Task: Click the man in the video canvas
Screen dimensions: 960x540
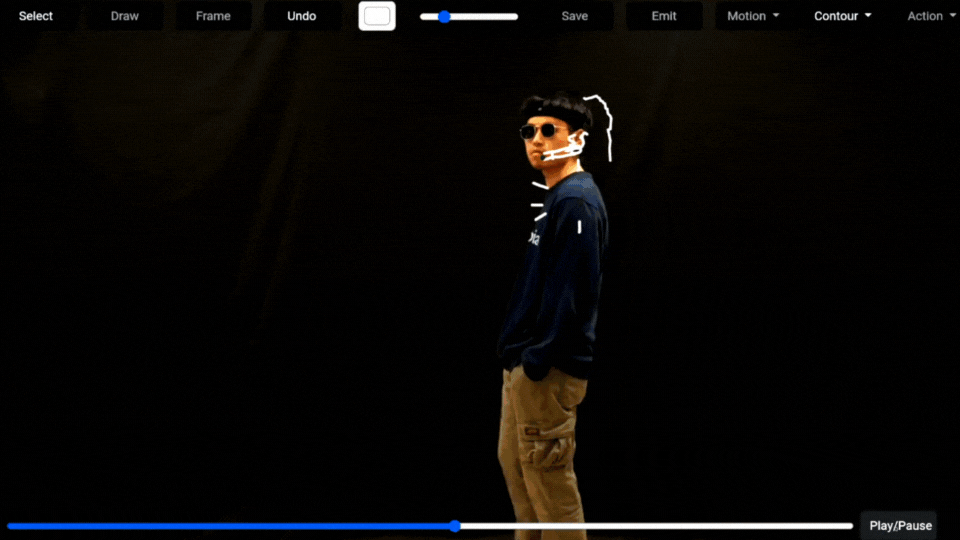Action: point(553,315)
